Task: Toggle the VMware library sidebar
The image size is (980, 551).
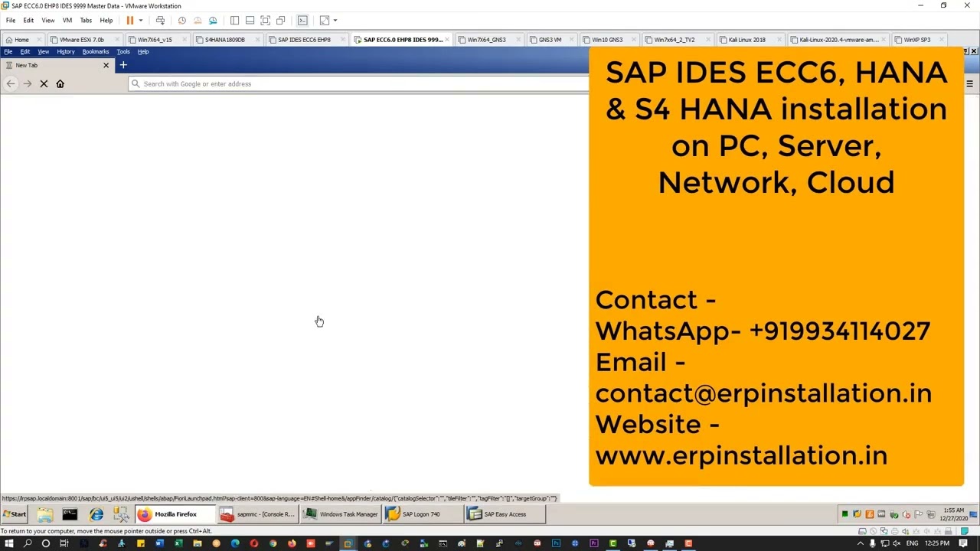Action: pos(234,21)
